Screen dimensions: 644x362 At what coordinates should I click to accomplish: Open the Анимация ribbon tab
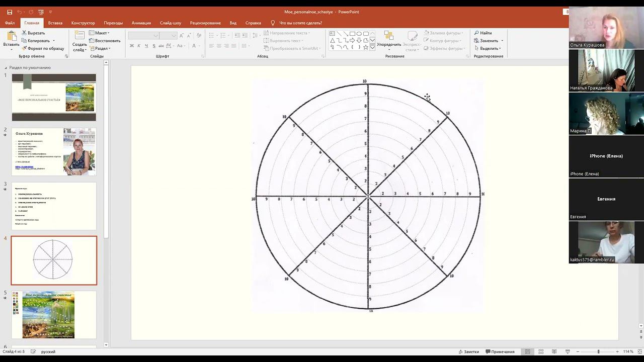click(141, 23)
